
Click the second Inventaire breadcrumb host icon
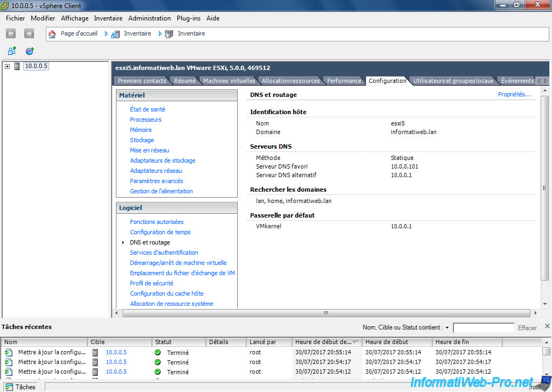tap(169, 34)
